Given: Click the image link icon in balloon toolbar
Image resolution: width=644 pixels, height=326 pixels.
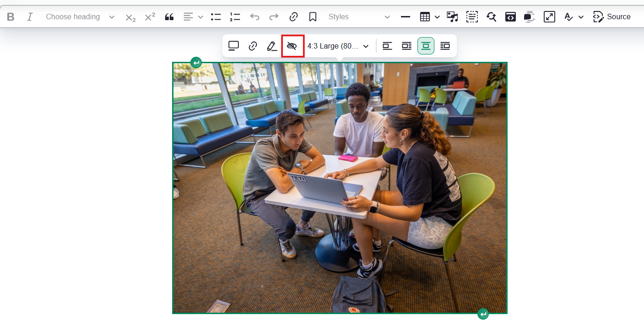Looking at the screenshot, I should (x=253, y=46).
